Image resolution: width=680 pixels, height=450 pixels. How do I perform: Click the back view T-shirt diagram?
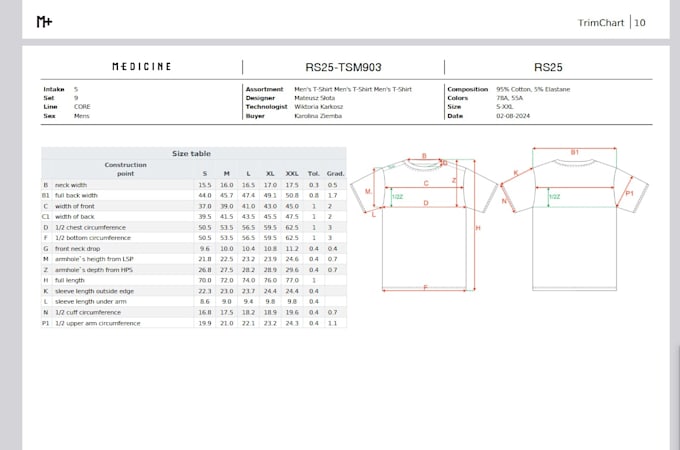pos(575,220)
